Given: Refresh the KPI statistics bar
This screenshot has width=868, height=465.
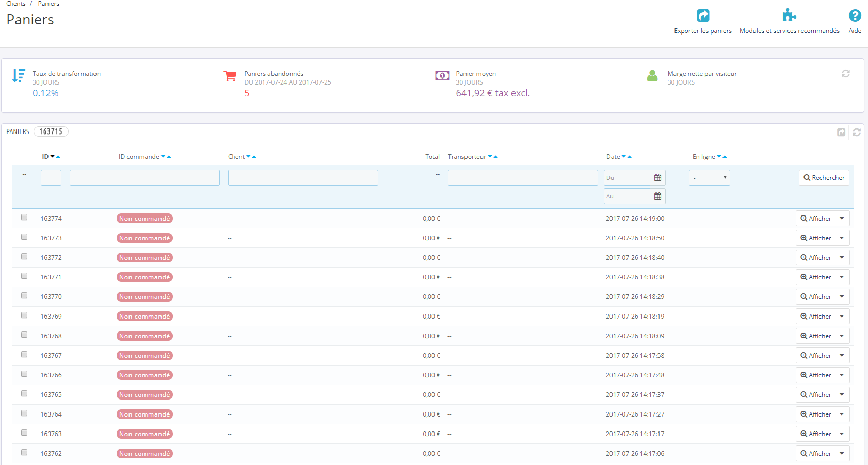Looking at the screenshot, I should point(846,74).
